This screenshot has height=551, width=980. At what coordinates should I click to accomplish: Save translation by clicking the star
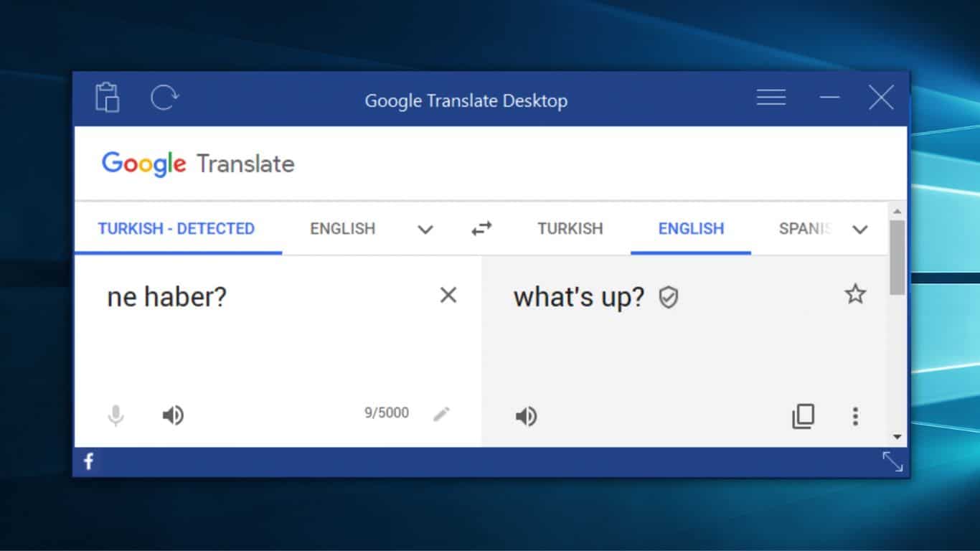[x=854, y=294]
